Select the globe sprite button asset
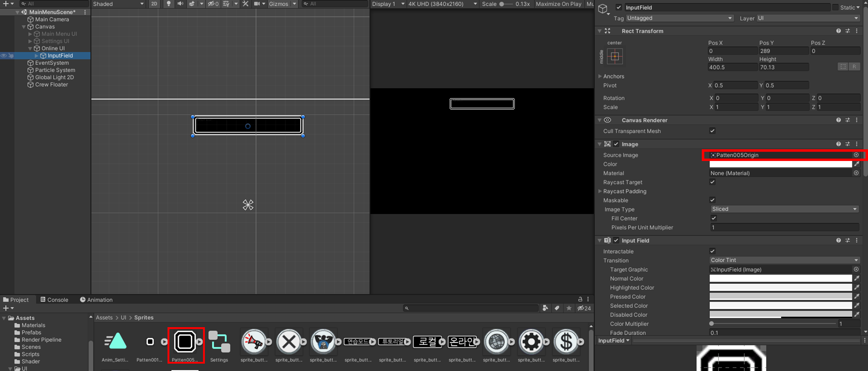The height and width of the screenshot is (371, 868). pyautogui.click(x=496, y=342)
